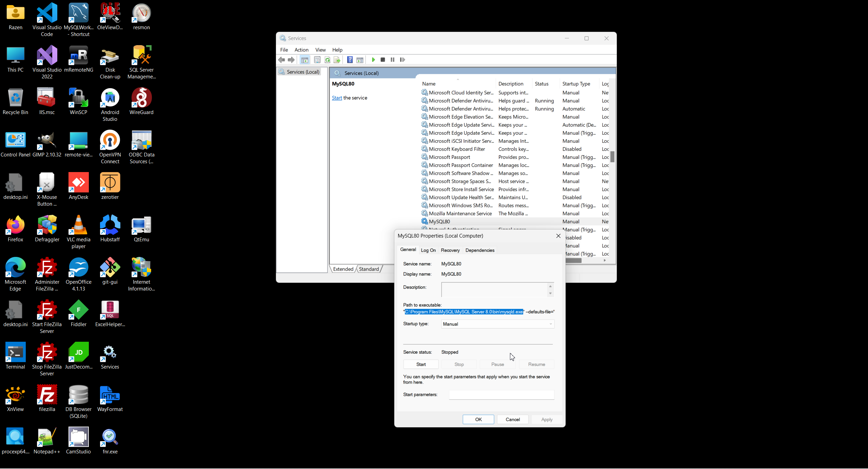Click the green Start Service toolbar icon
Screen dimensions: 868x469
(373, 60)
